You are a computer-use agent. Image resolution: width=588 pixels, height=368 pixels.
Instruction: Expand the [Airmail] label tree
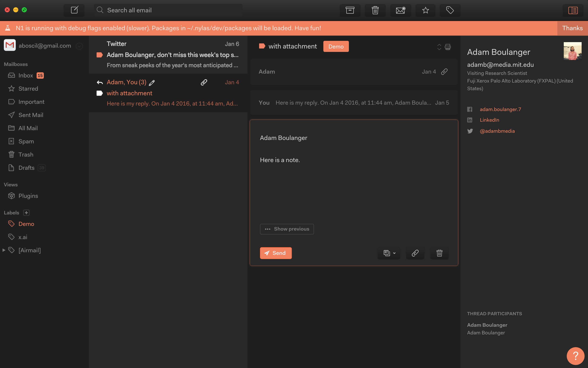coord(4,250)
